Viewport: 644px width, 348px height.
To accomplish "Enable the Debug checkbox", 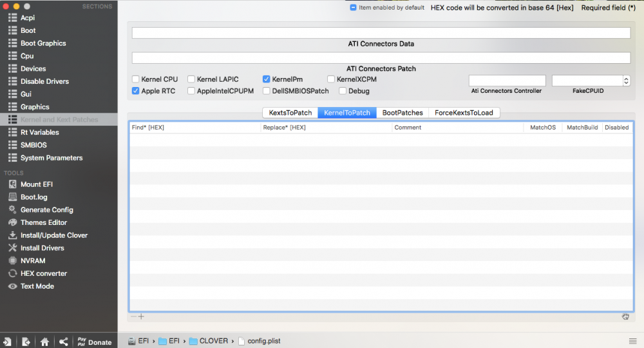I will tap(343, 91).
